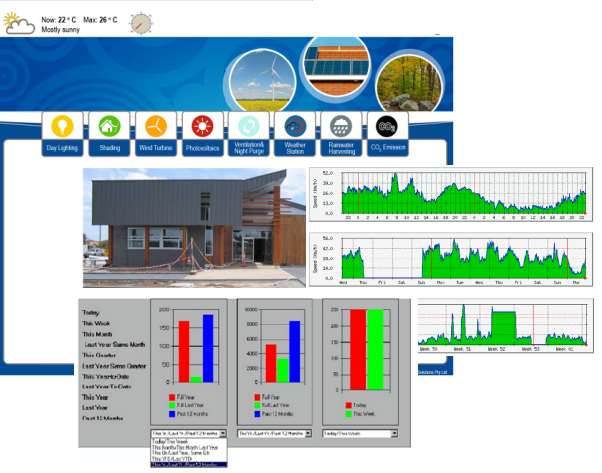
Task: Click the wind turbine circular photo
Action: click(263, 81)
